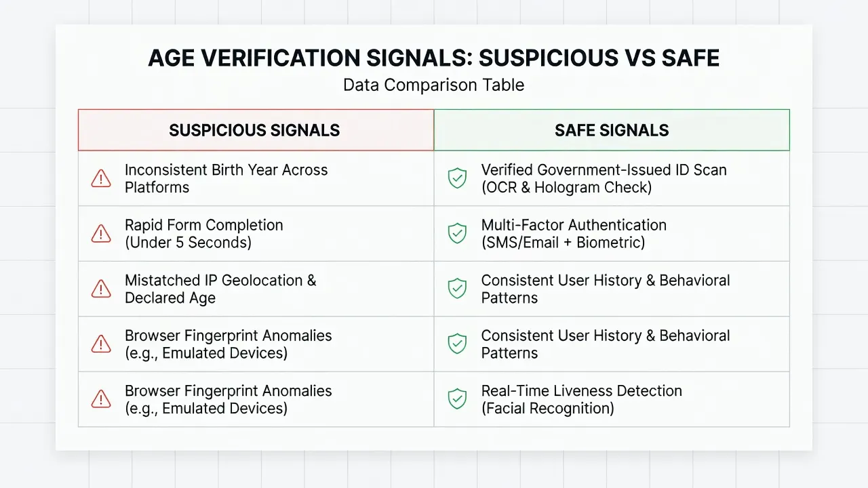Image resolution: width=868 pixels, height=488 pixels.
Task: Select the Rapid Form Completion text cell
Action: (204, 234)
